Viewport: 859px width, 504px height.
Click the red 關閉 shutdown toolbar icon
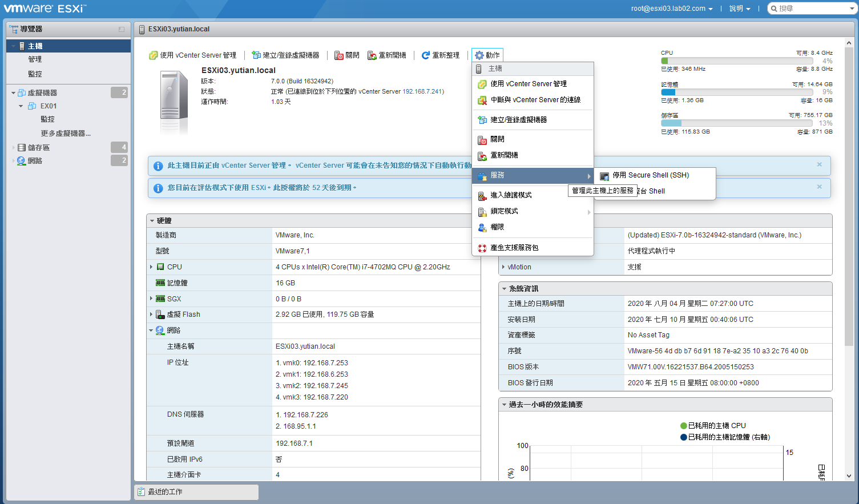point(339,55)
